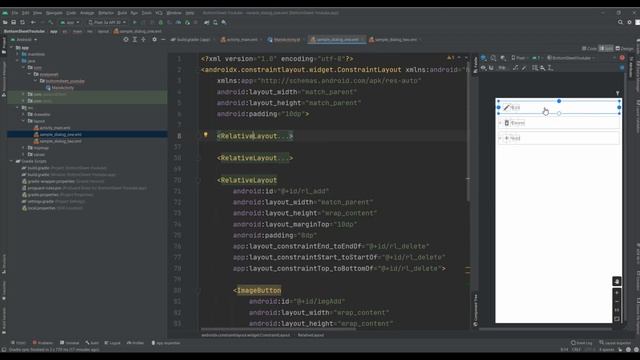Open the app run configuration dropdown
The height and width of the screenshot is (360, 640).
pyautogui.click(x=70, y=22)
